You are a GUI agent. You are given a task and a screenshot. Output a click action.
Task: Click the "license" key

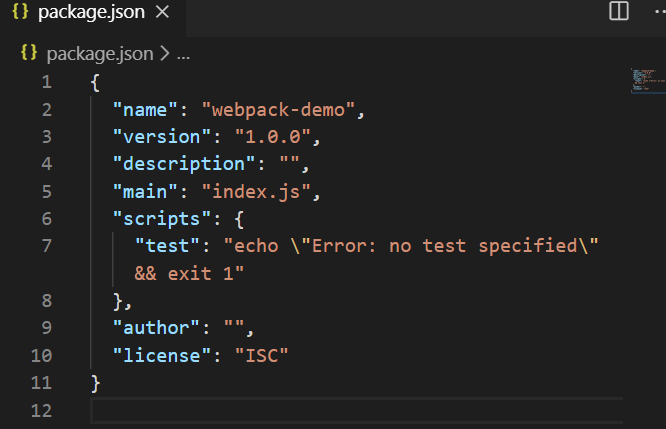162,356
